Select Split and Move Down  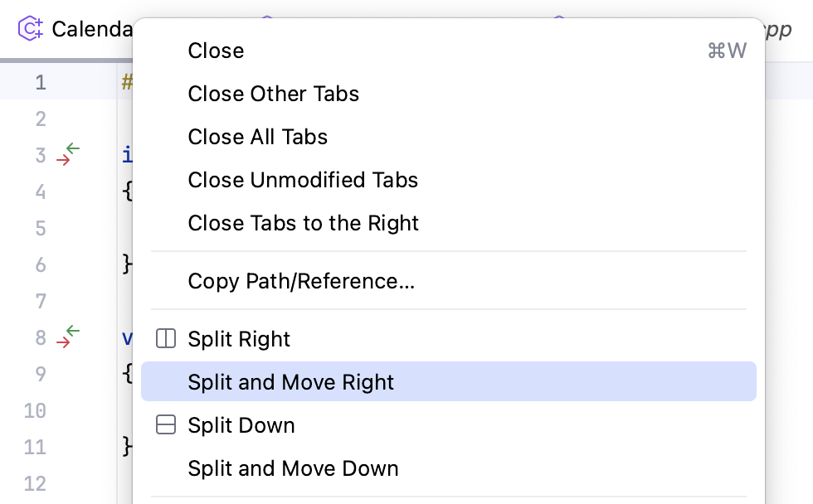pos(292,468)
